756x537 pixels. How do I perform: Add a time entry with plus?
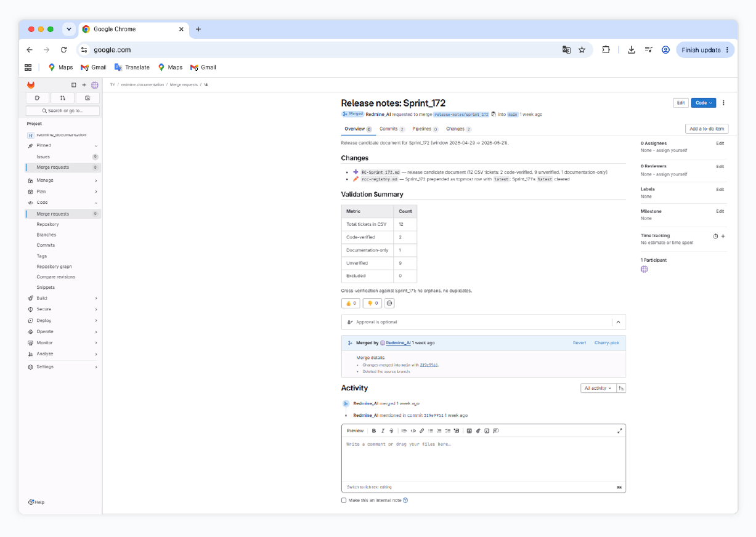point(723,236)
